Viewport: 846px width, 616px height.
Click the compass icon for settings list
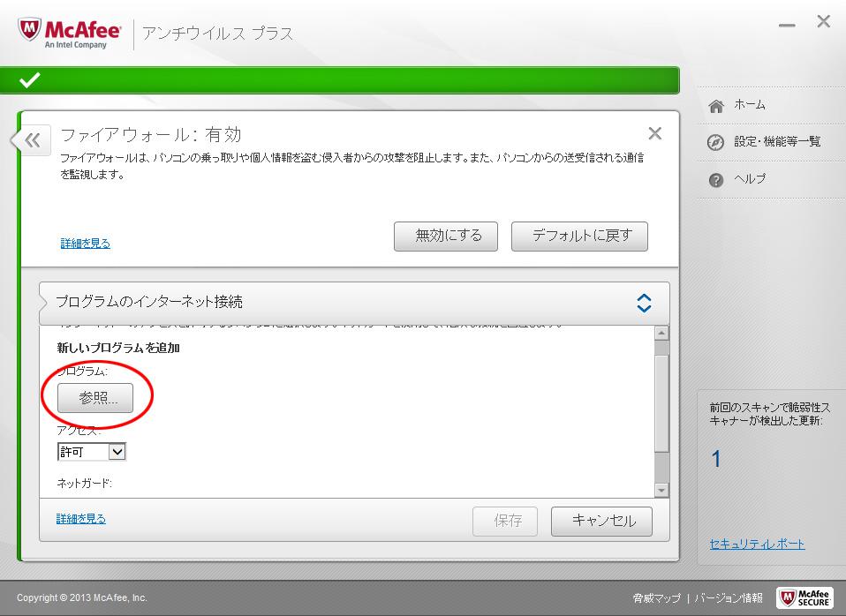[x=715, y=142]
